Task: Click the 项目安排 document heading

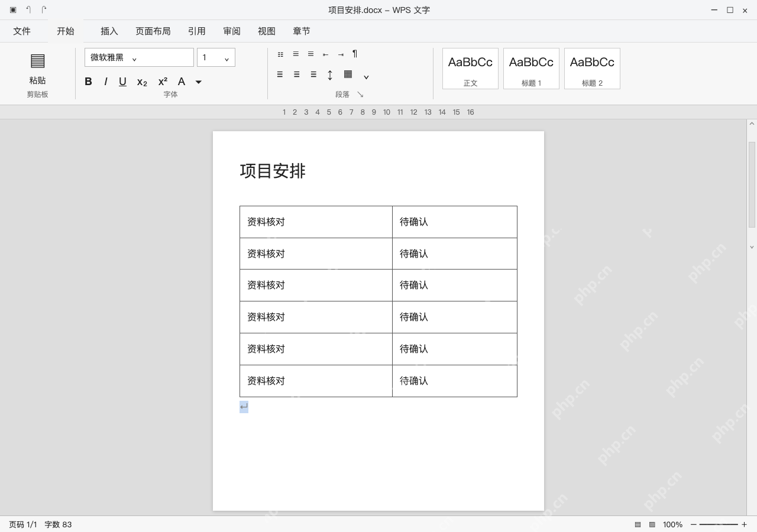Action: (x=273, y=171)
